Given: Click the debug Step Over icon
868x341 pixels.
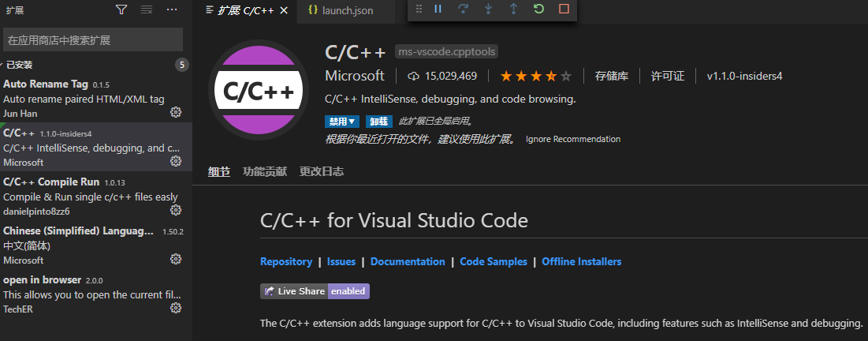Looking at the screenshot, I should [463, 9].
